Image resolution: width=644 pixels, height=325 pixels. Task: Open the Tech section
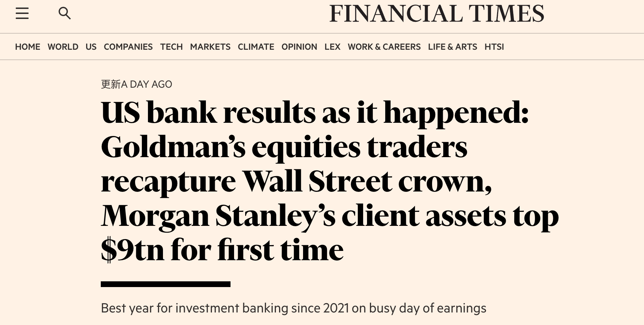tap(172, 47)
